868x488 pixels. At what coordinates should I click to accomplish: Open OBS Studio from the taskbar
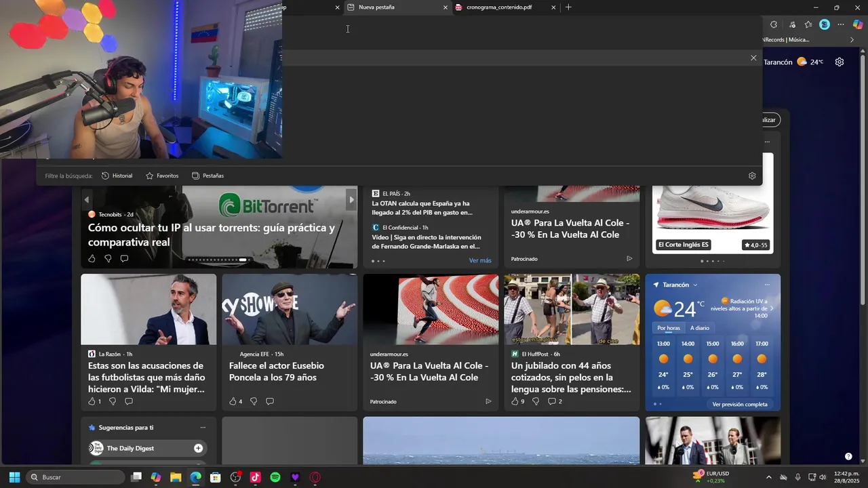[x=235, y=477]
